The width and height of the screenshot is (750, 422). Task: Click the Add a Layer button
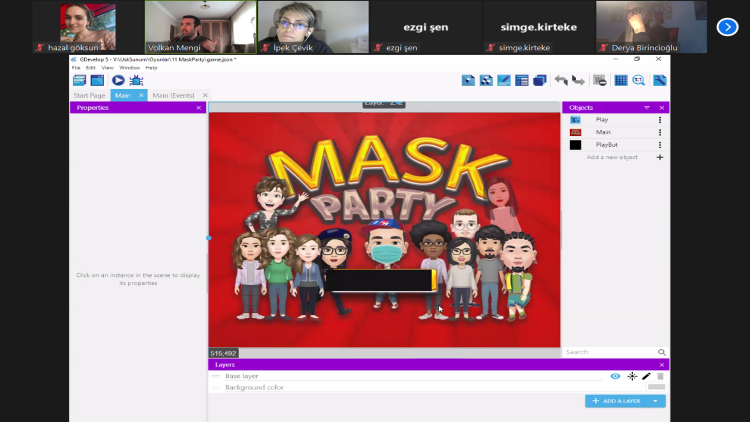pos(618,401)
